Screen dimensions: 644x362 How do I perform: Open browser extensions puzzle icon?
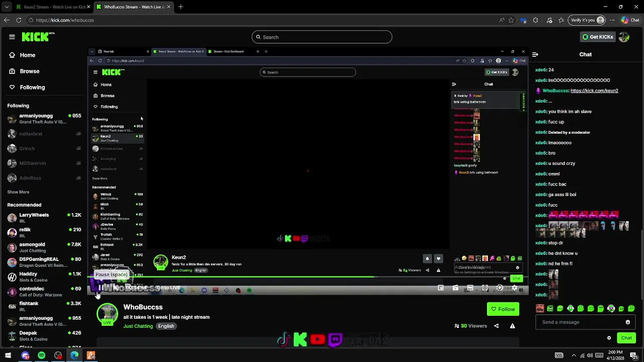point(535,20)
